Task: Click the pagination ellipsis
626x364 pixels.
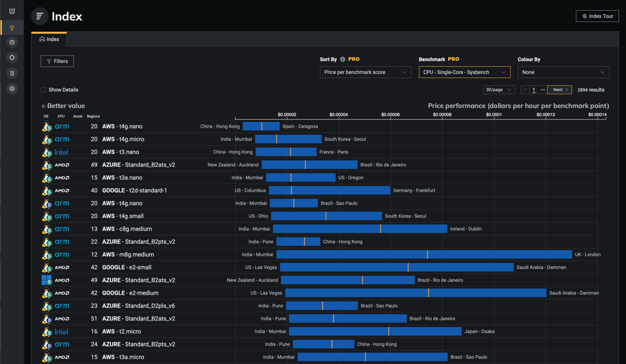Action: point(543,90)
